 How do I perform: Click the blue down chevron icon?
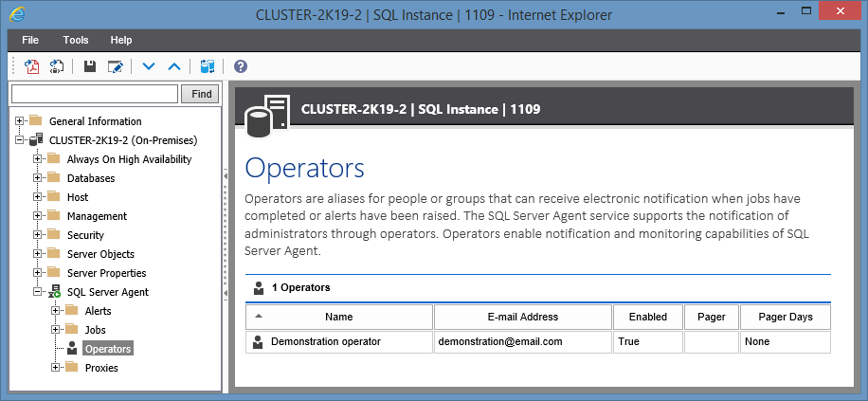[x=148, y=66]
